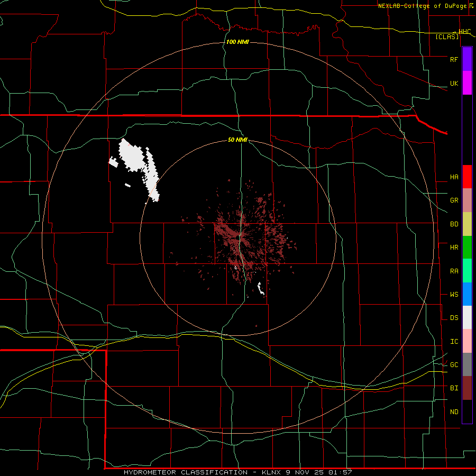Image resolution: width=476 pixels, height=476 pixels.
Task: Click the HHC product label
Action: point(465,32)
